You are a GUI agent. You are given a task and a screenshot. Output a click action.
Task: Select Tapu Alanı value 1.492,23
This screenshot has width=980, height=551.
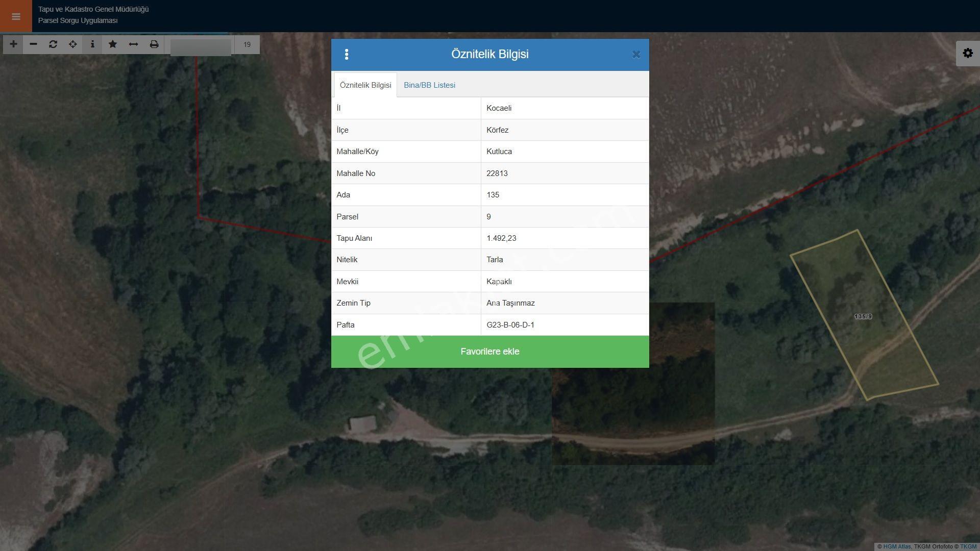(x=565, y=238)
